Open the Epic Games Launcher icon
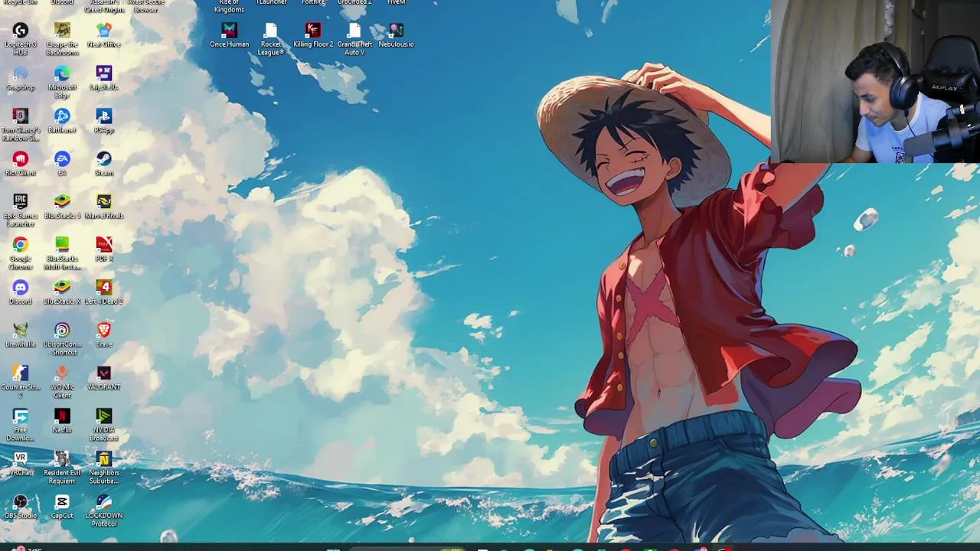This screenshot has height=551, width=980. pos(21,202)
